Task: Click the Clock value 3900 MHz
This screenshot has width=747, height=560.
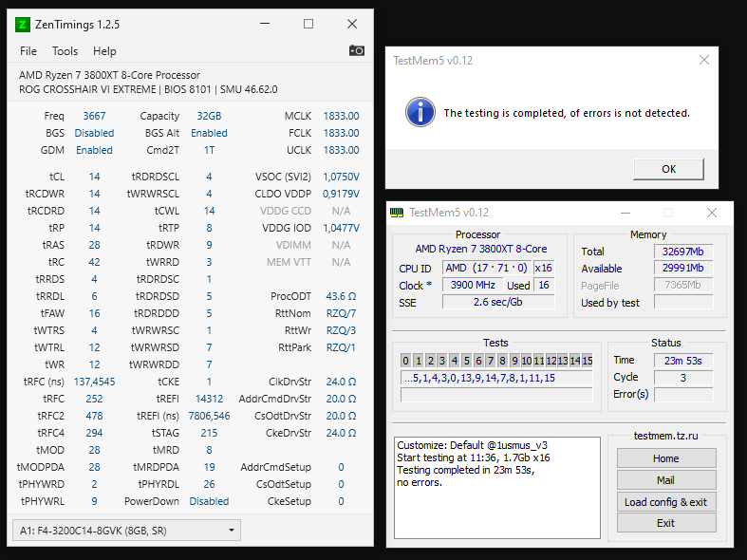Action: coord(473,285)
